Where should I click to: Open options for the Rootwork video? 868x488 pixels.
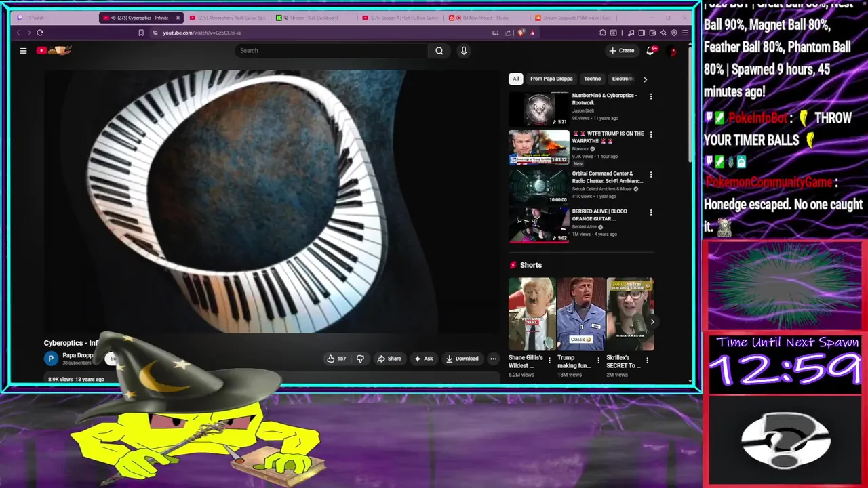pyautogui.click(x=651, y=96)
